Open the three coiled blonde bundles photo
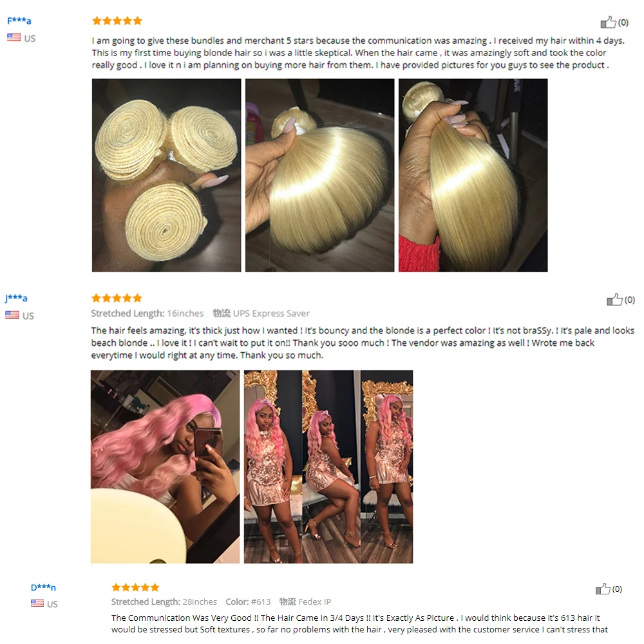644x644 pixels. [x=166, y=175]
